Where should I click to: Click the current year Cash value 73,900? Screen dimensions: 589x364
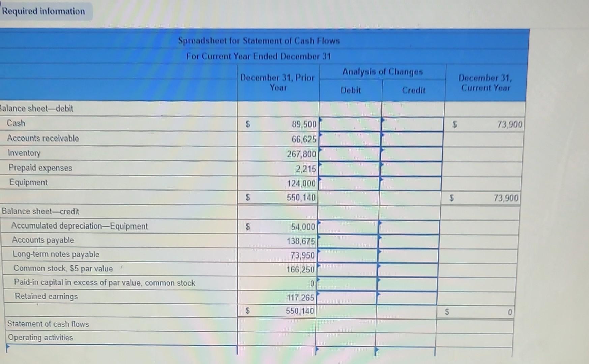[509, 125]
